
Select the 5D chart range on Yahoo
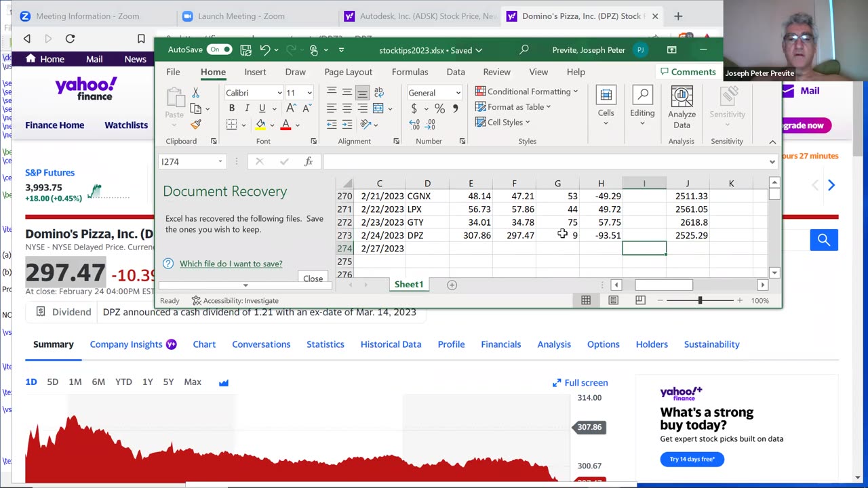pyautogui.click(x=52, y=382)
